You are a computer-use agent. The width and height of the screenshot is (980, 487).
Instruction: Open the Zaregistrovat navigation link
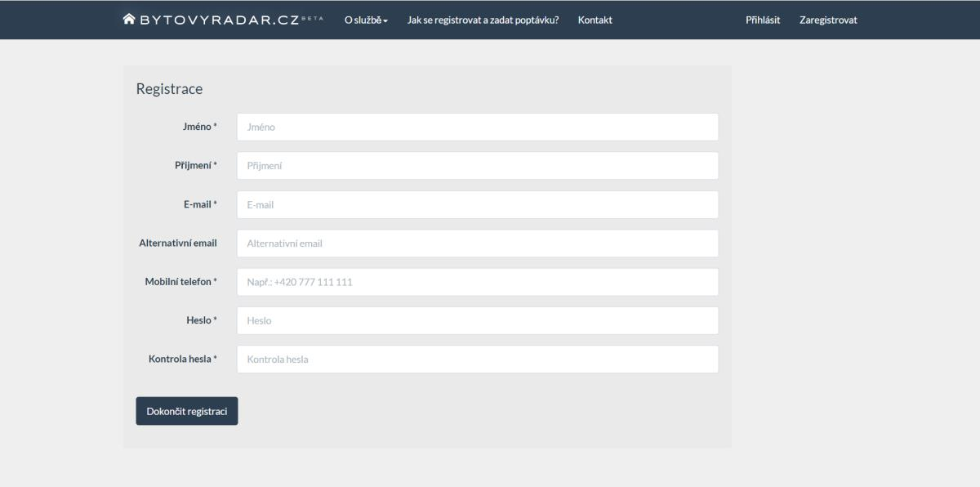click(828, 20)
